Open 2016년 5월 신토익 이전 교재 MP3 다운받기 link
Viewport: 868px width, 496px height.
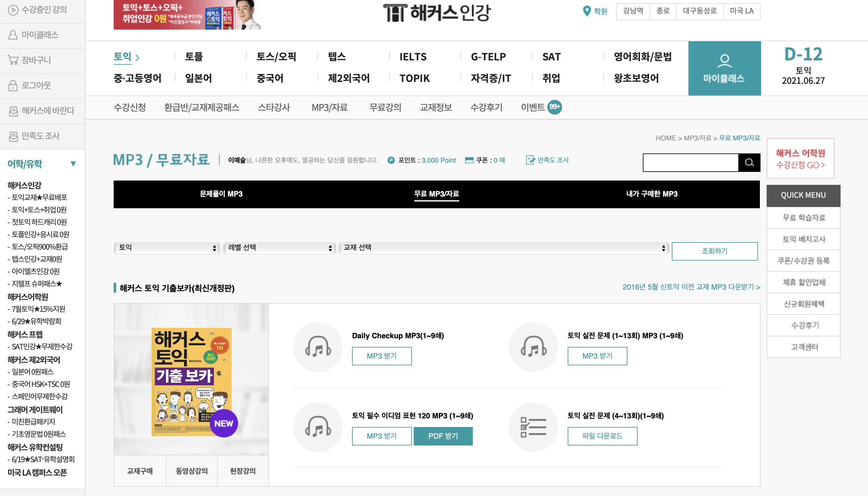(x=691, y=287)
